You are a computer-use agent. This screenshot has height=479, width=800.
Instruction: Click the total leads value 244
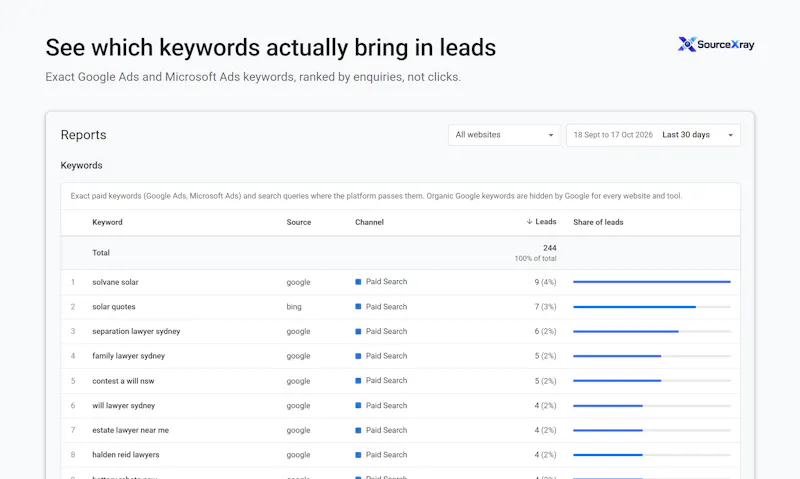click(549, 248)
